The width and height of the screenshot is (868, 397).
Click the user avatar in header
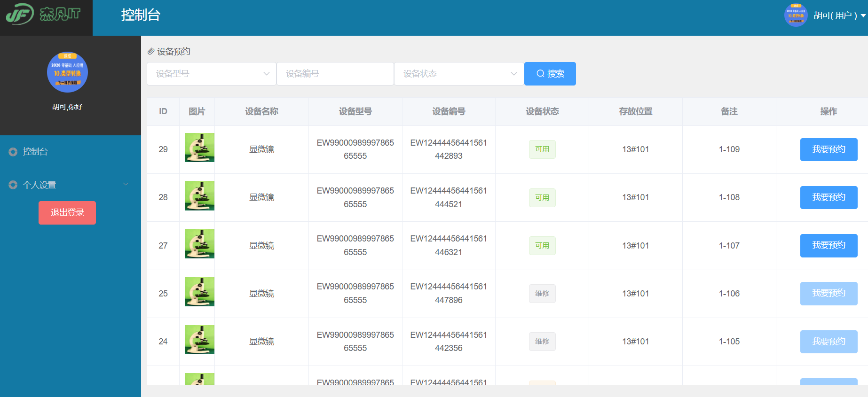pos(796,16)
